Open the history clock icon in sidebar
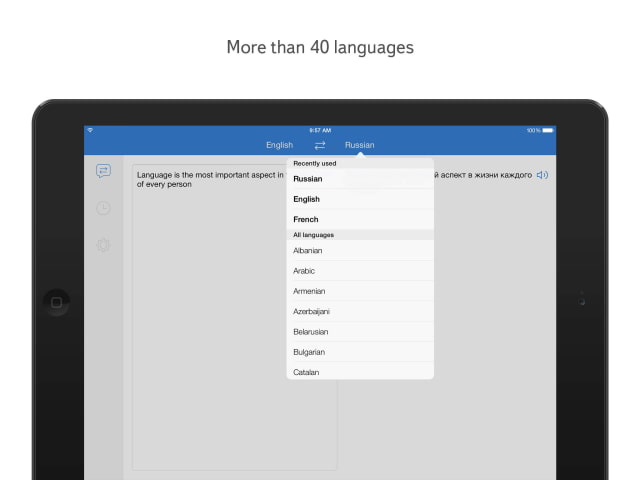This screenshot has width=640, height=480. [x=103, y=208]
